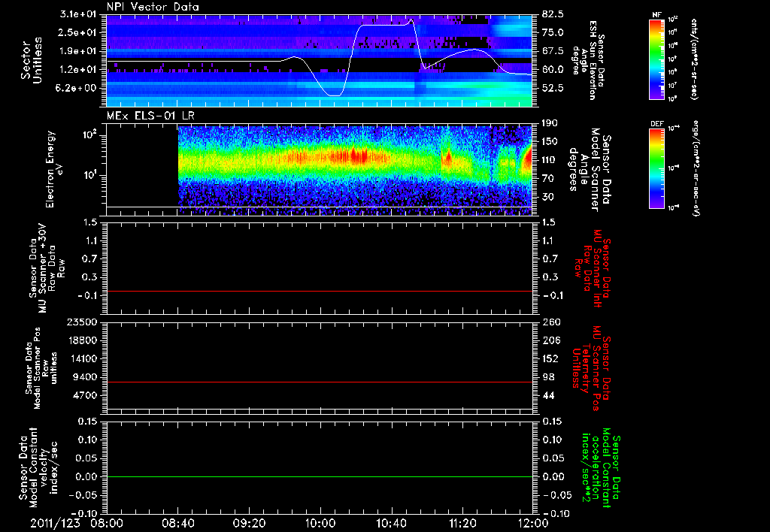
Task: Click the 206 telemetry tick label
Action: 550,340
